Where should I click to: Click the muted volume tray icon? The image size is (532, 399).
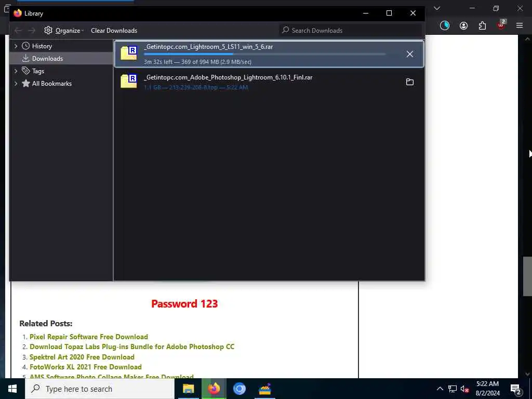[x=464, y=389]
